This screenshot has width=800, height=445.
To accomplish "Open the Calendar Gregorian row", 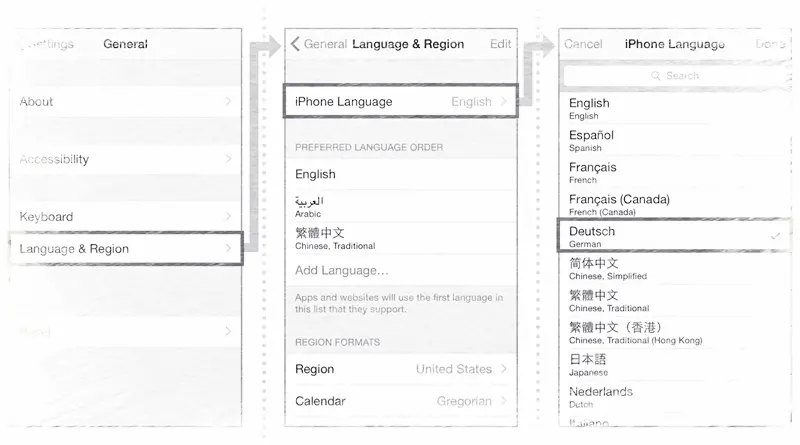I will point(401,401).
